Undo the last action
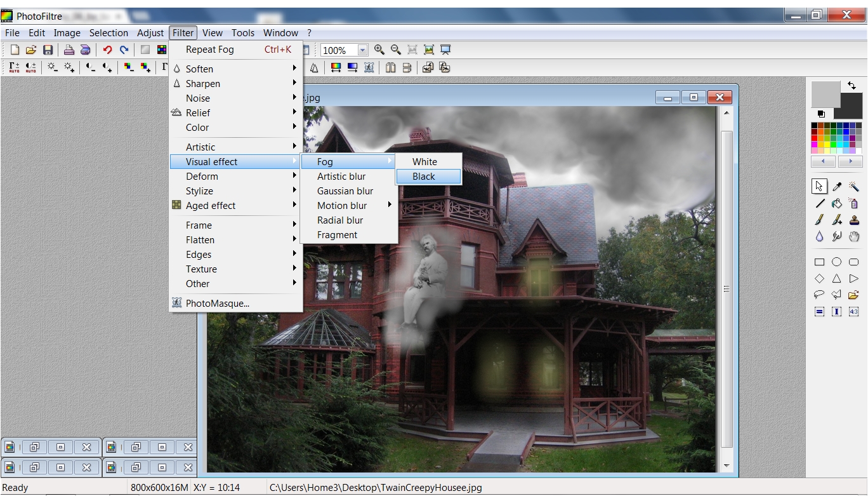 [x=107, y=50]
